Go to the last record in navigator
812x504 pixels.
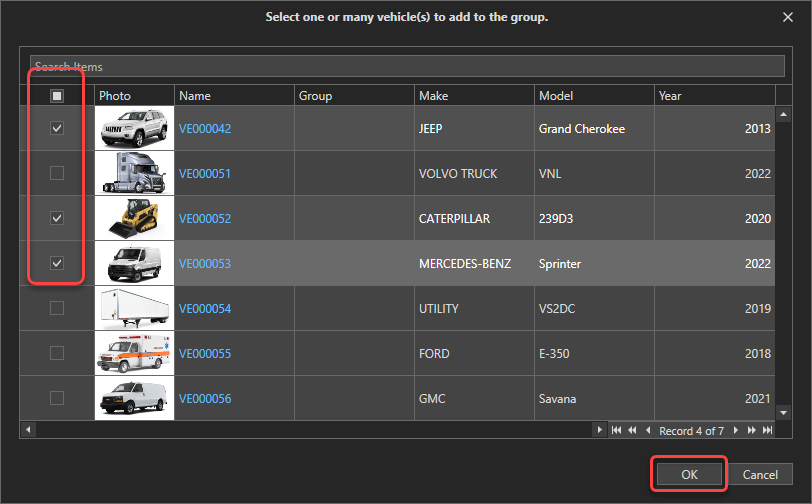767,430
